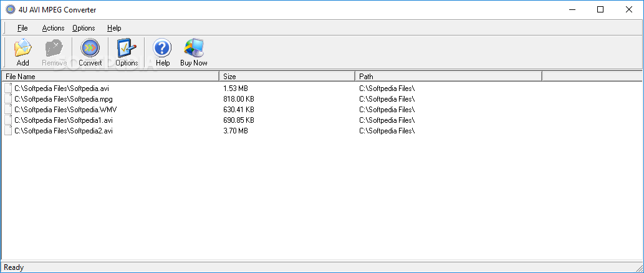Sort by the Size column header
This screenshot has height=273, width=644.
287,77
